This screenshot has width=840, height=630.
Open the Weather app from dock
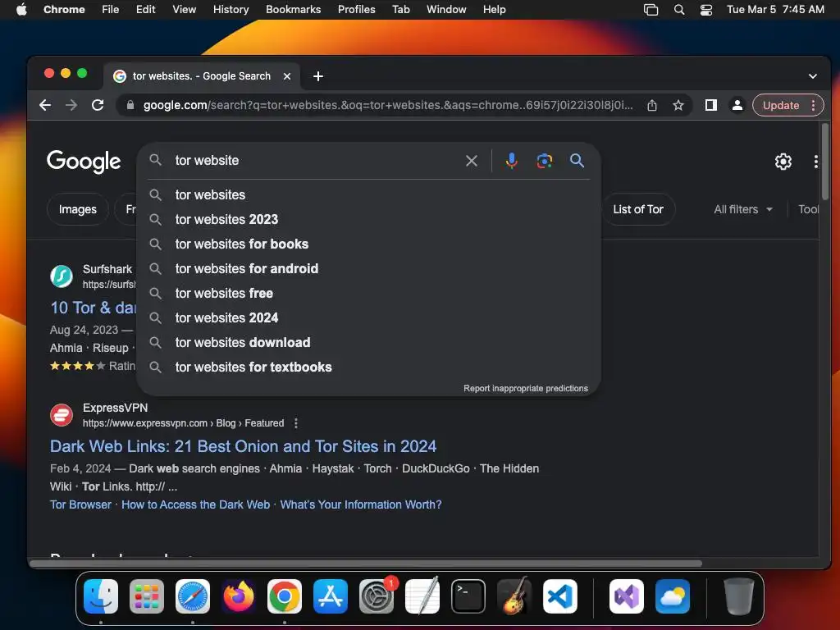pyautogui.click(x=673, y=596)
